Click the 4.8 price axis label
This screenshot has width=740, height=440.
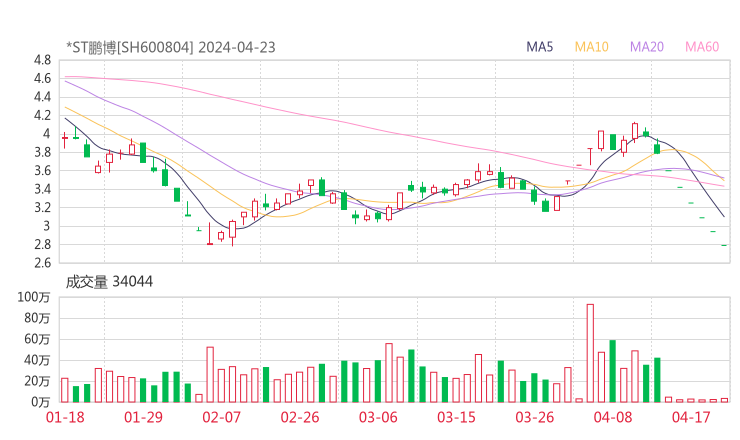[42, 60]
